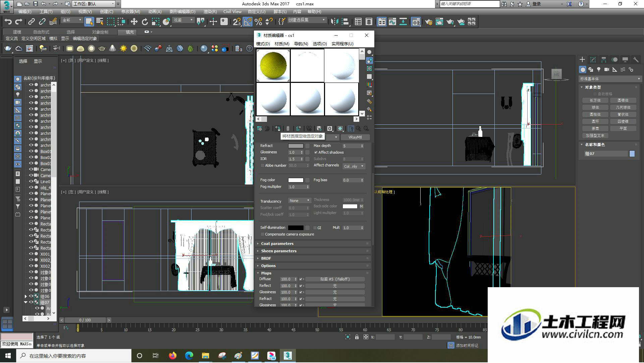Open 修改器(M) main menu

pyautogui.click(x=130, y=12)
